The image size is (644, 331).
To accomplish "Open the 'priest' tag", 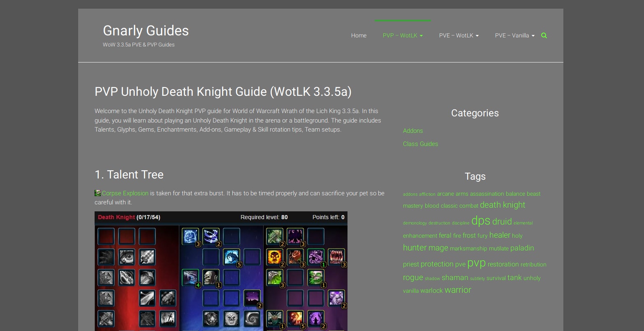I will coord(411,264).
